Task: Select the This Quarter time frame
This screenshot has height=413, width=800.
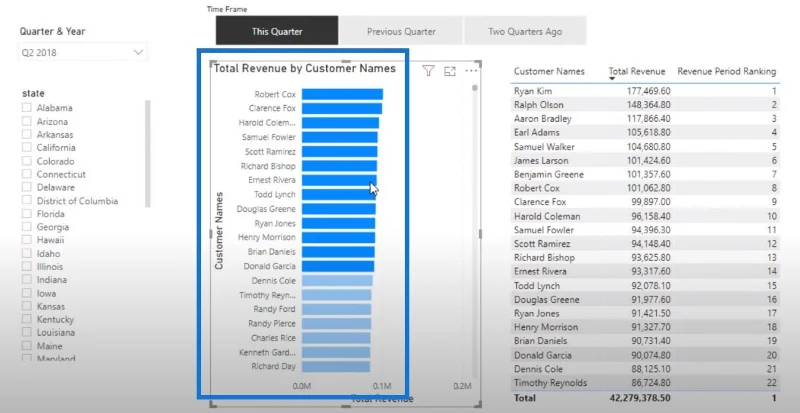Action: pos(277,31)
